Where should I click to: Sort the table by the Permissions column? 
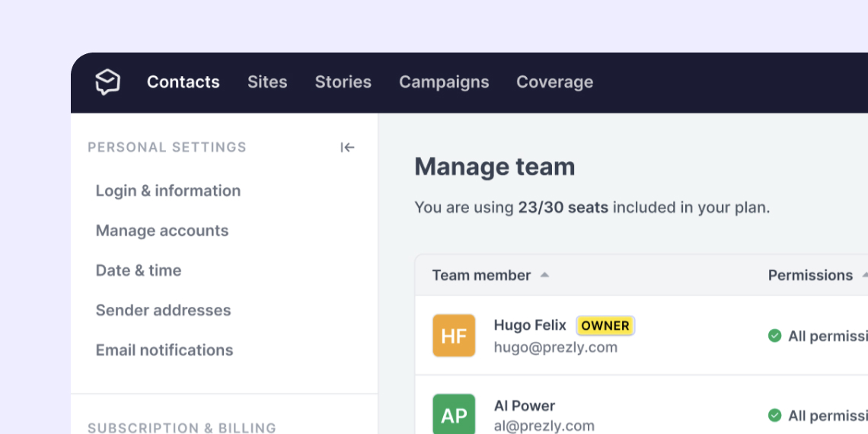[x=810, y=275]
